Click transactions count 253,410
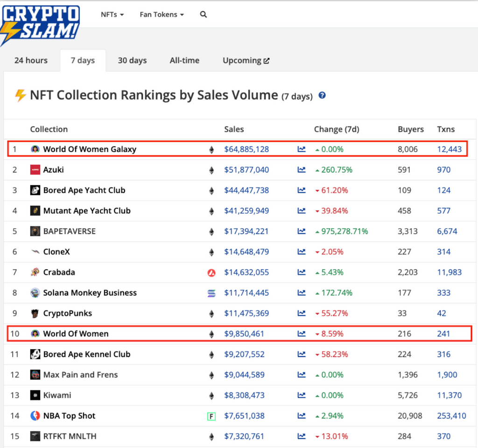Image resolution: width=478 pixels, height=448 pixels. pos(451,416)
